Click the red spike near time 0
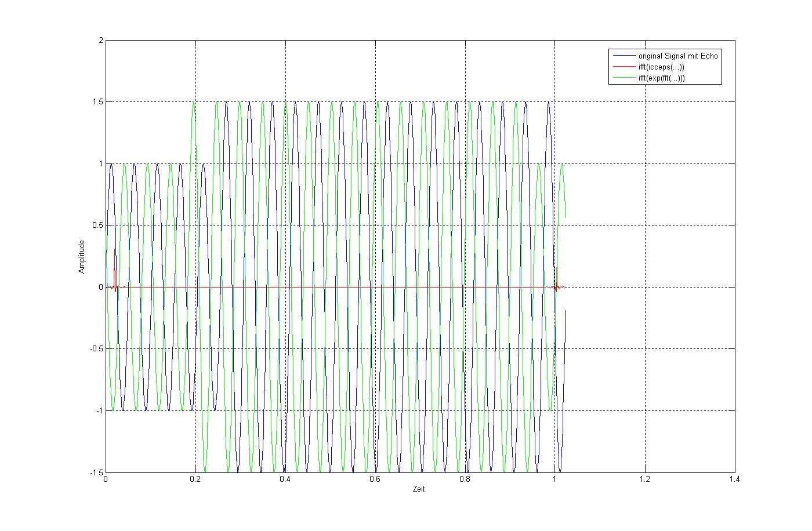The image size is (812, 531). tap(114, 272)
